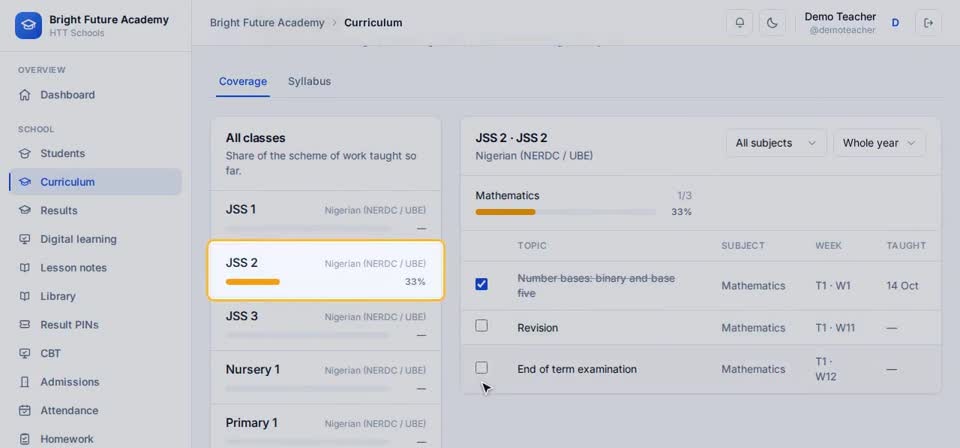Select the JSS 3 class row
The image size is (960, 448).
326,324
